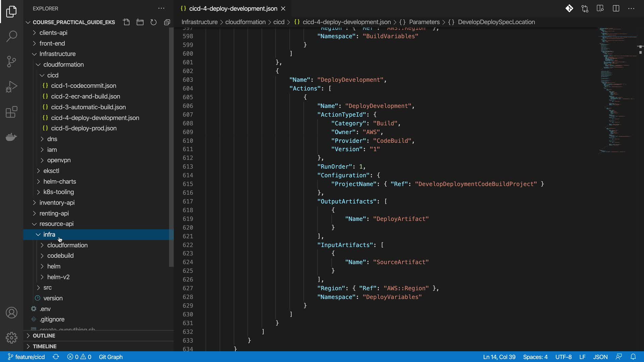Click the Refresh Explorer icon
The image size is (644, 362).
(153, 22)
